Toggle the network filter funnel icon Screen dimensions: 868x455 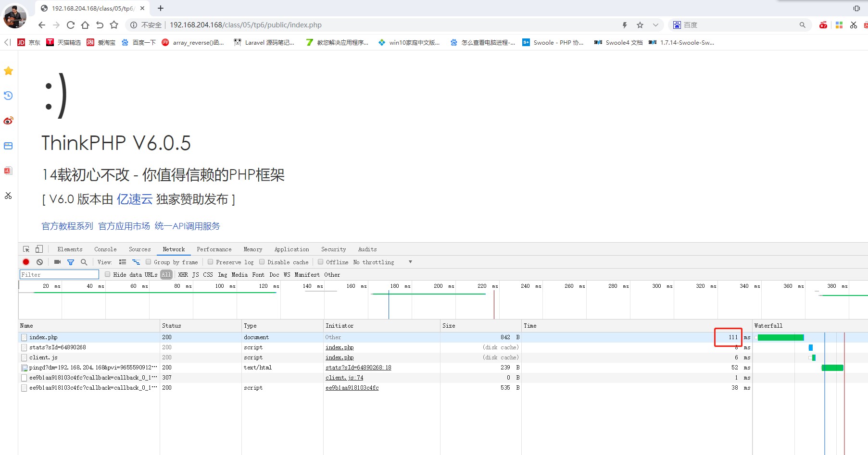point(71,262)
